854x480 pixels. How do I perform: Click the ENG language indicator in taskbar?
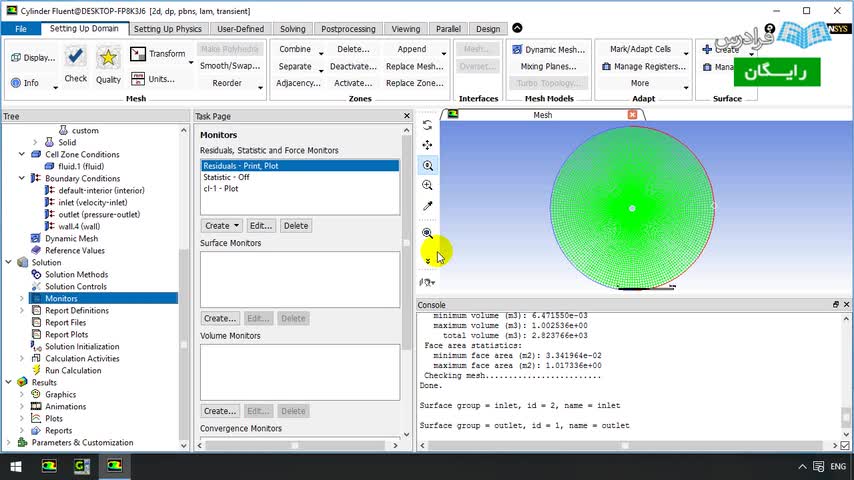(838, 466)
